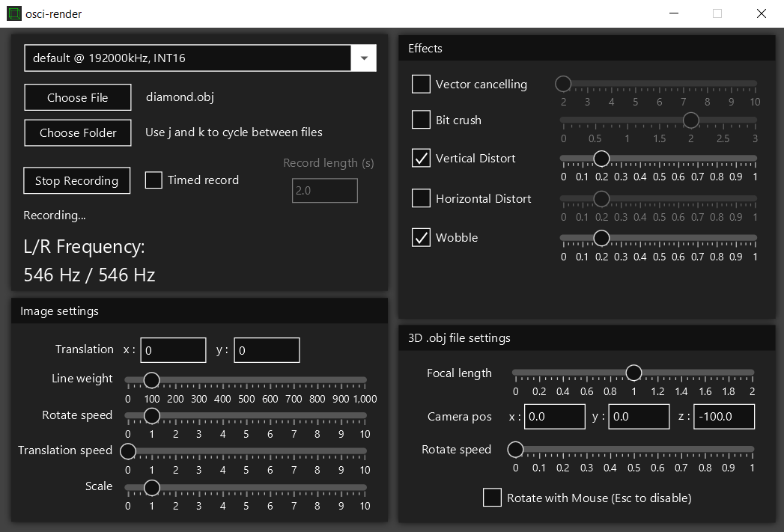
Task: Click the Focal length slider handle
Action: point(633,373)
